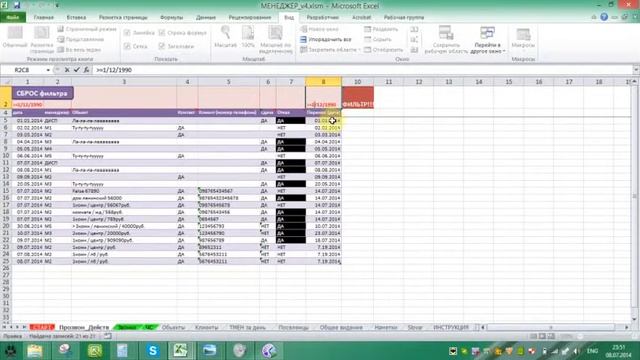The image size is (640, 360).
Task: Click Скрыть (hide window)
Action: point(378,40)
